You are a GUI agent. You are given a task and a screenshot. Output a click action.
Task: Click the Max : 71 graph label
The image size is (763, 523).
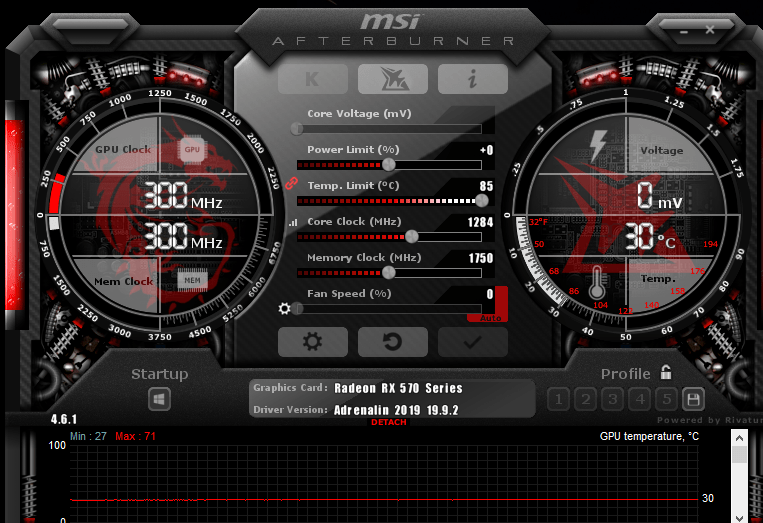[x=135, y=436]
